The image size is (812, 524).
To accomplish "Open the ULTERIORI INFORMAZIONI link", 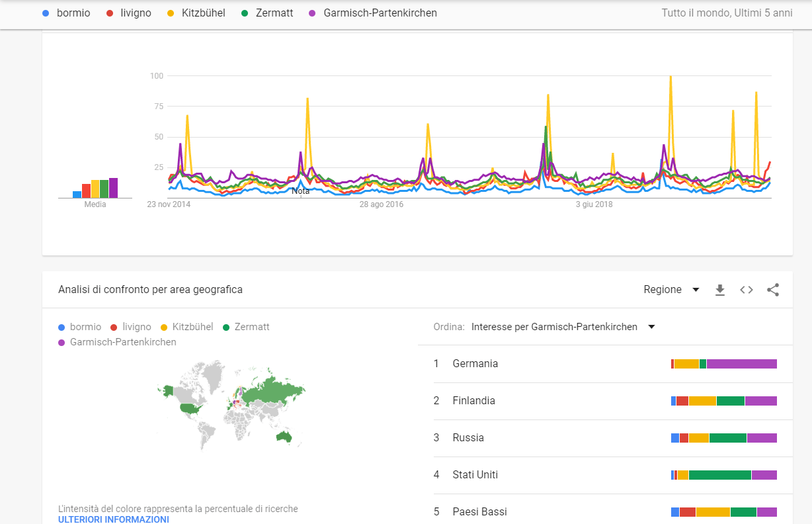I will (x=114, y=519).
